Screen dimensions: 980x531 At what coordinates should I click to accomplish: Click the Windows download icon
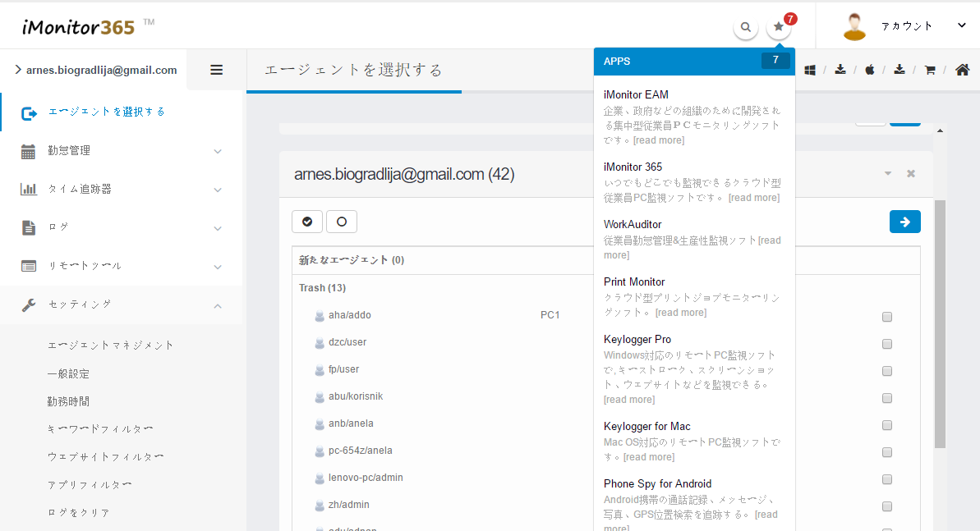[810, 70]
